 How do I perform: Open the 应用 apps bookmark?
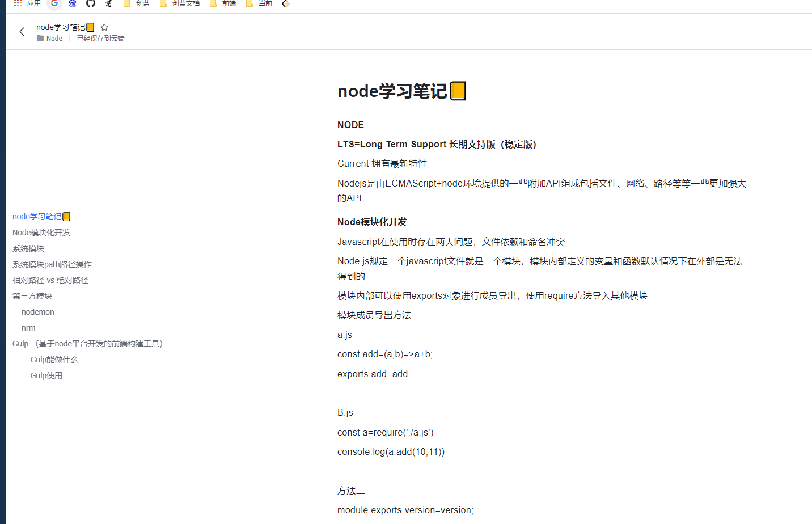coord(27,3)
